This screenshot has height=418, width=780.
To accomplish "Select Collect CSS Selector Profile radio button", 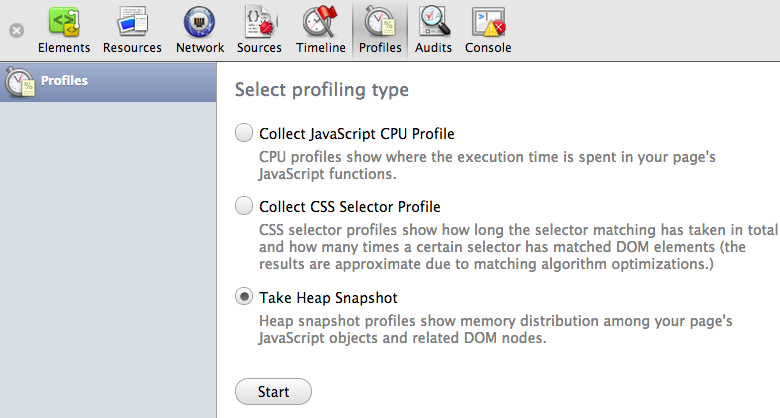I will tap(244, 206).
